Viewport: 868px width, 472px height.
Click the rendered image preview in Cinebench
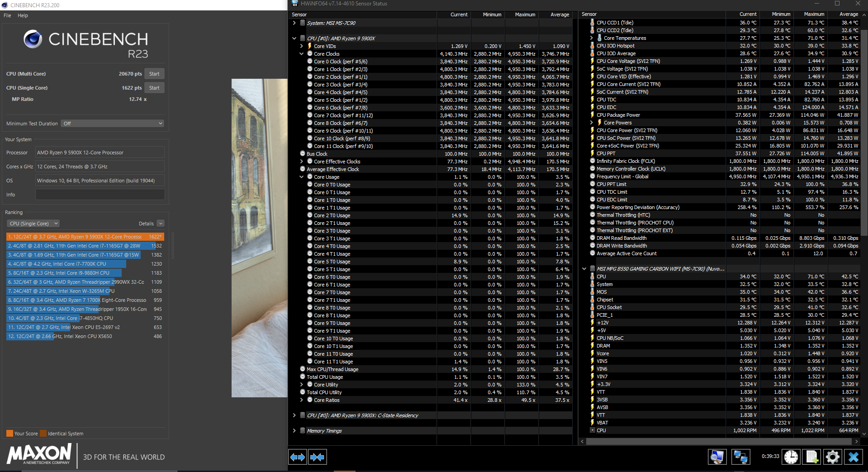pyautogui.click(x=260, y=238)
